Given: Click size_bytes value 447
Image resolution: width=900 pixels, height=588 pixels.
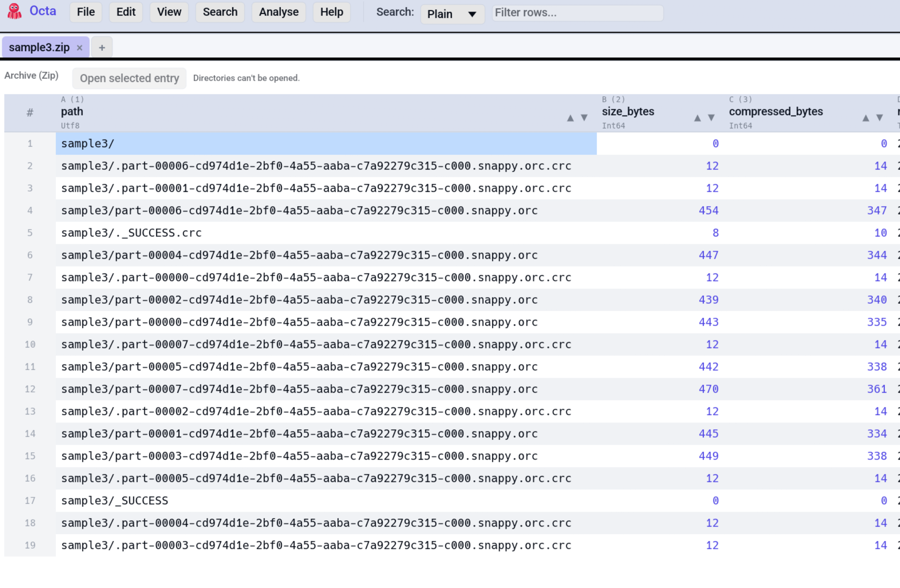Looking at the screenshot, I should (x=708, y=255).
